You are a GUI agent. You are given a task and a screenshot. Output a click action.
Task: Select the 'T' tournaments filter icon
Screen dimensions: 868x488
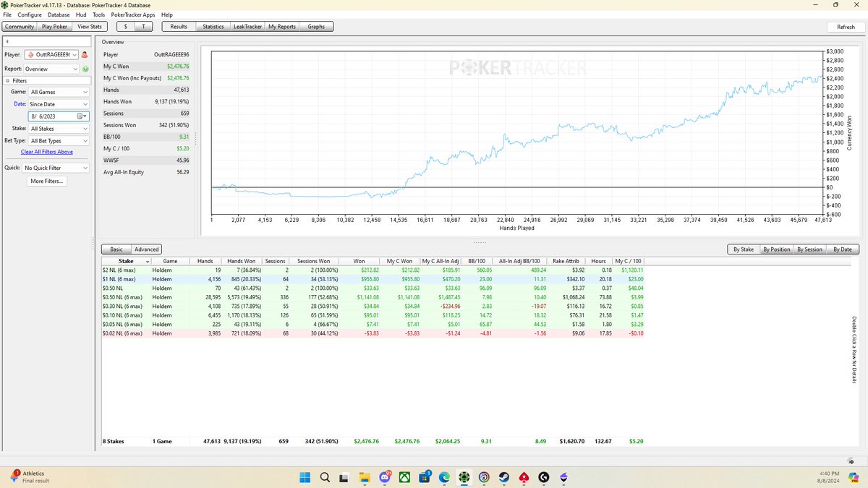(142, 26)
